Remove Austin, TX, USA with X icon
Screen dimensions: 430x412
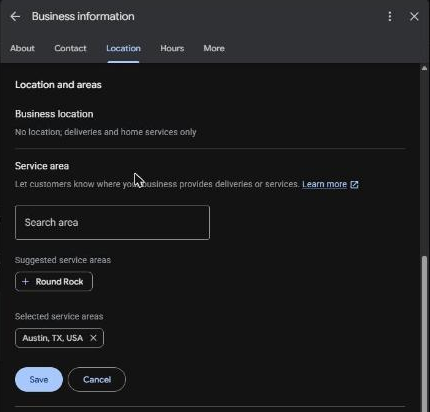click(93, 338)
